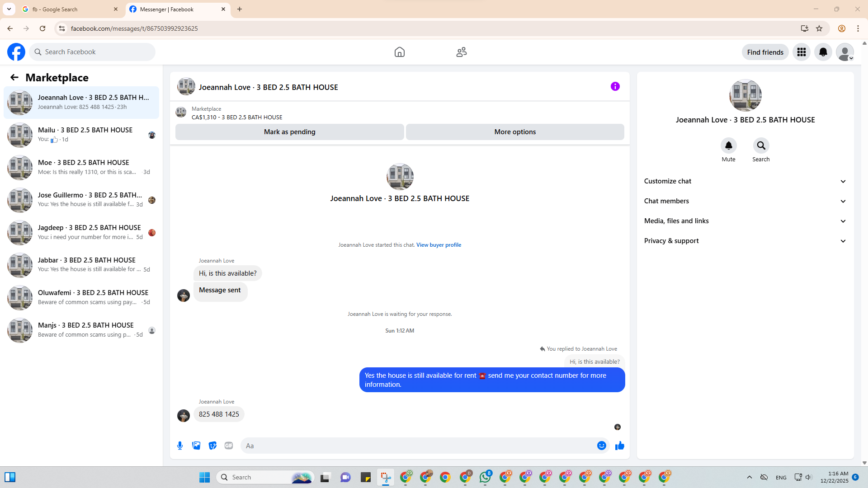The height and width of the screenshot is (488, 868).
Task: Click the blue house-available reply message
Action: coord(492,380)
